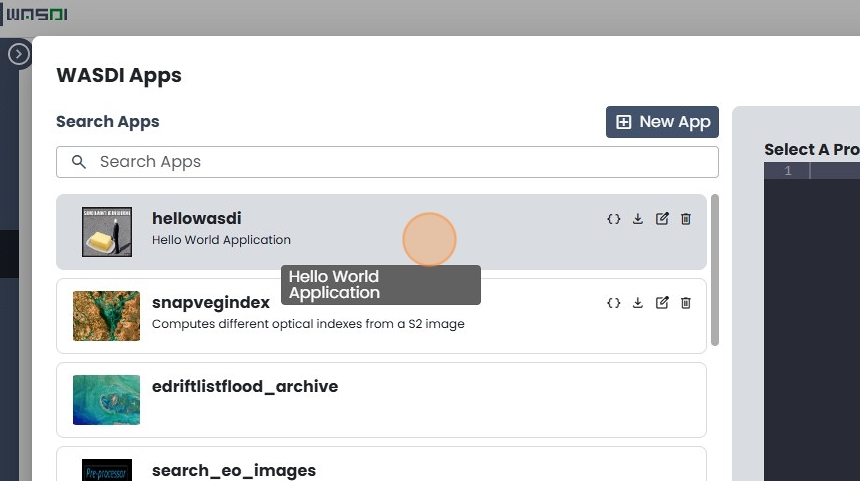Viewport: 860px width, 481px height.
Task: Download the hellowasdi app
Action: (637, 219)
